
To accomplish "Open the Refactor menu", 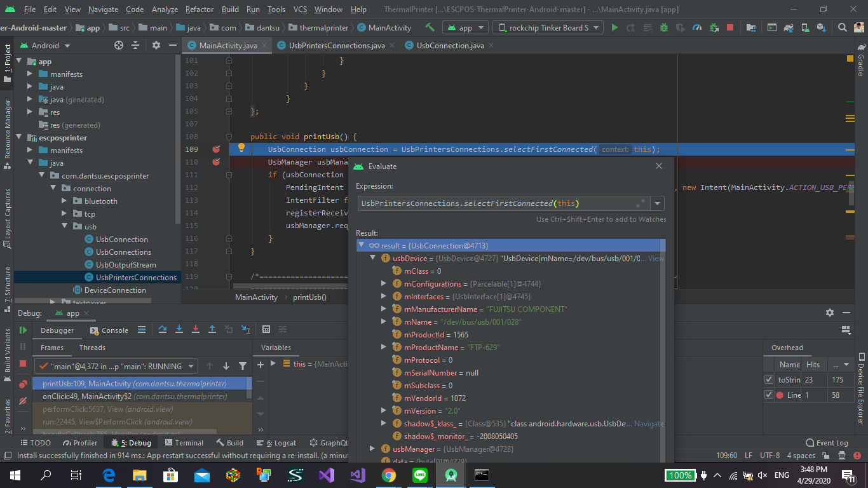I will click(199, 9).
